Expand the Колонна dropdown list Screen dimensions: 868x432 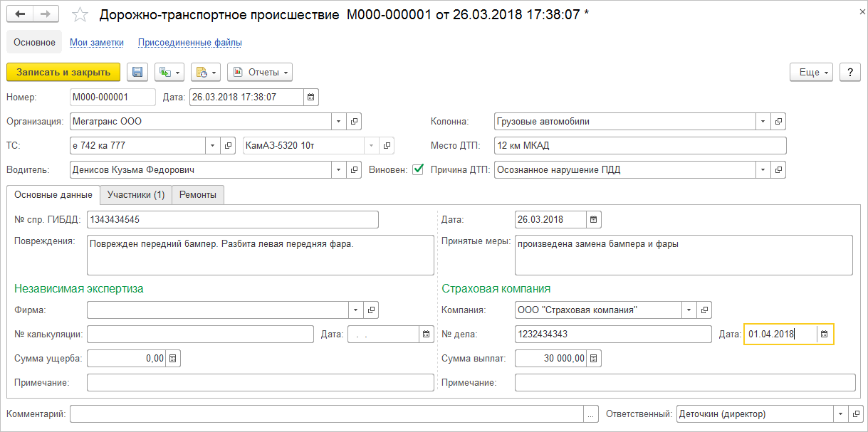pos(763,121)
